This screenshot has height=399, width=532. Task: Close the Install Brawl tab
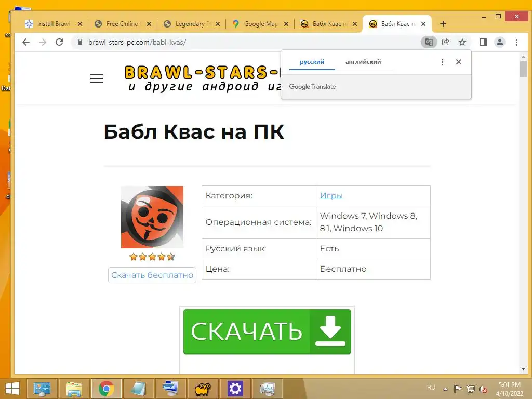click(79, 24)
